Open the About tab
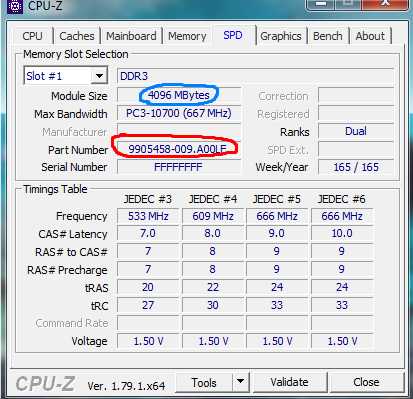413x399 pixels. [x=370, y=36]
